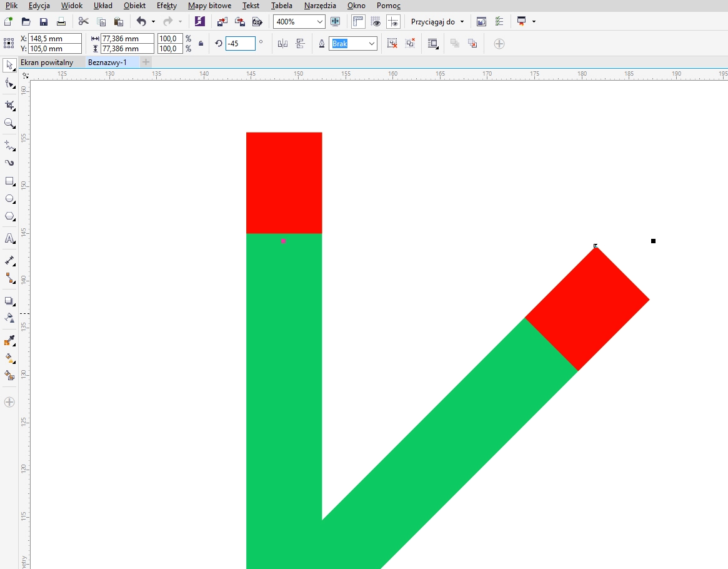
Task: Select the Zoom magnifier tool
Action: (x=9, y=123)
